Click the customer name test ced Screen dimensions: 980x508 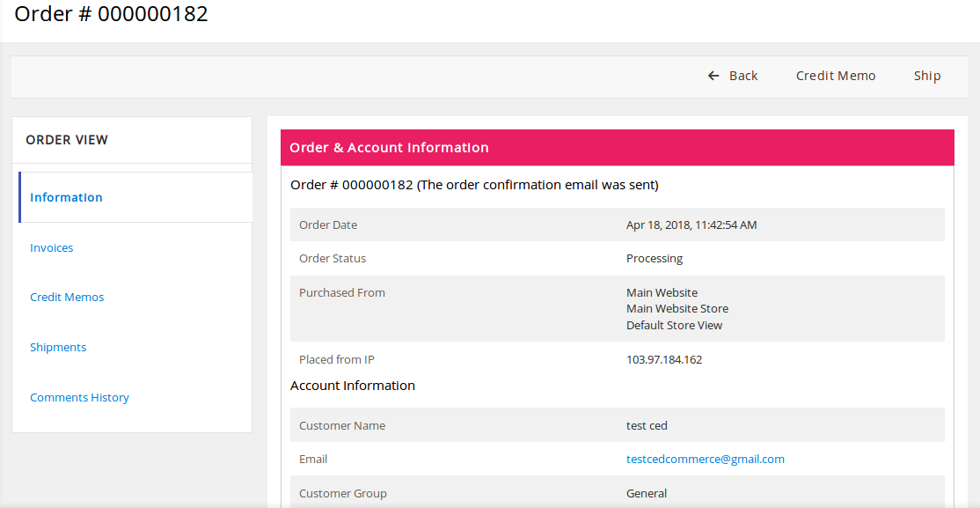[x=647, y=425]
